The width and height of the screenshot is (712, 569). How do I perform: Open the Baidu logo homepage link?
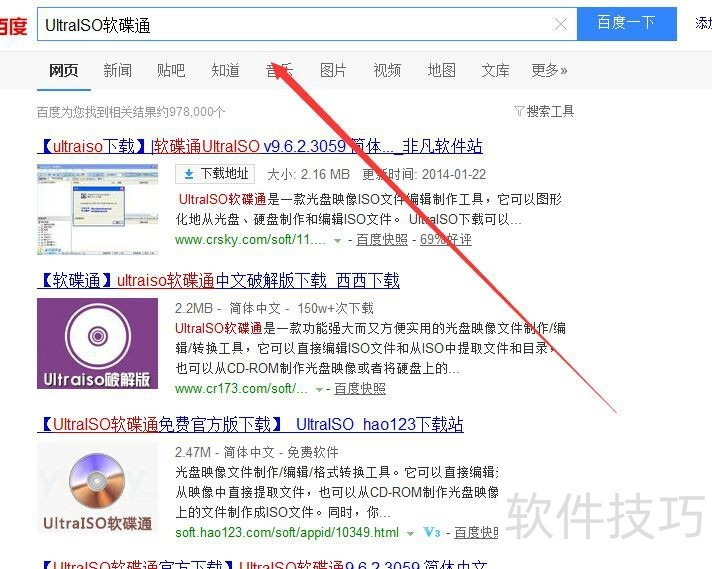pyautogui.click(x=13, y=26)
